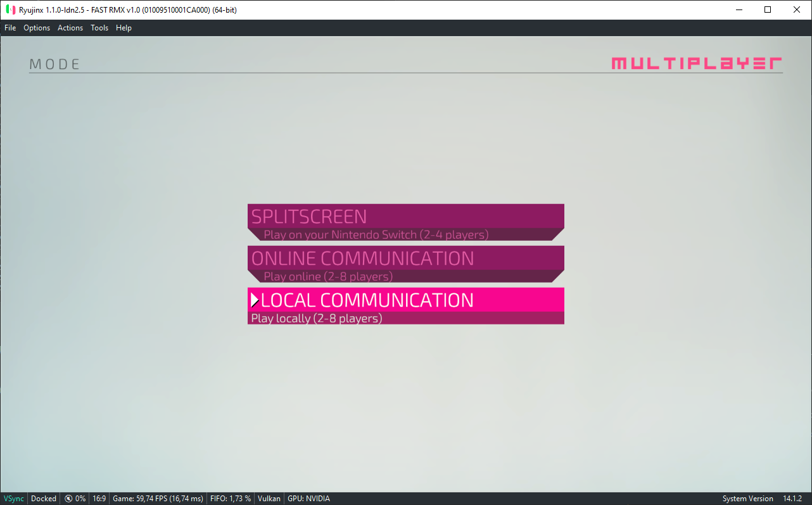The width and height of the screenshot is (812, 505).
Task: Select the highlighted Local Communication option
Action: coord(405,305)
